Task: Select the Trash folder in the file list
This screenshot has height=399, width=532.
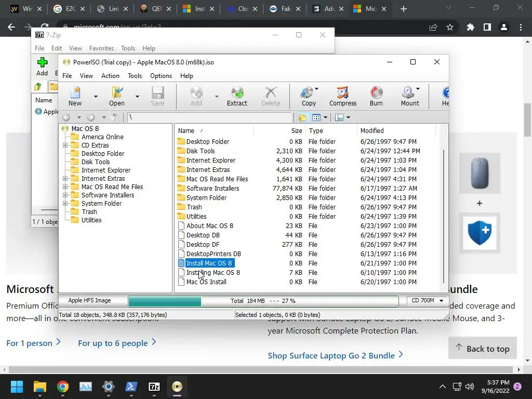Action: pos(194,207)
